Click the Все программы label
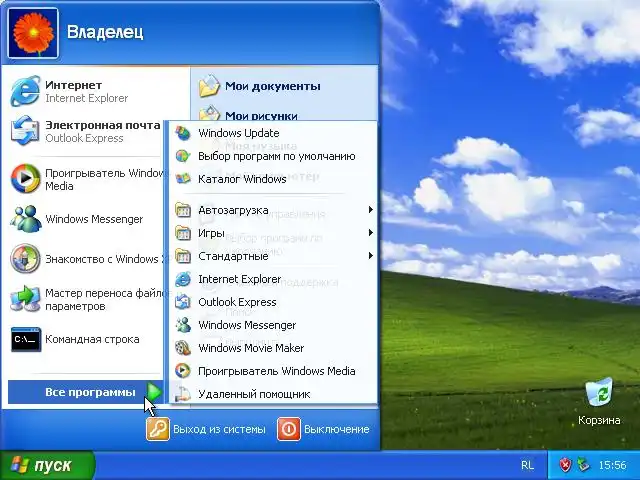 pos(90,392)
